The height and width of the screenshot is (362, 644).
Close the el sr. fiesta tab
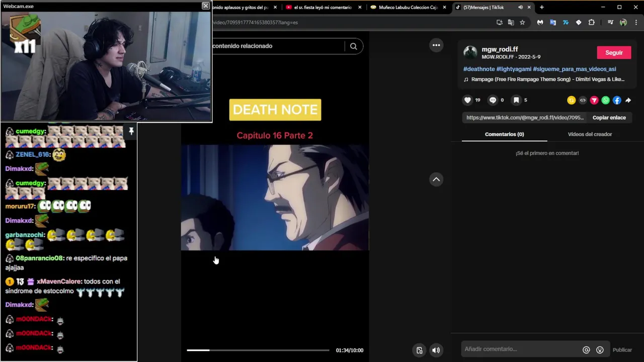click(x=360, y=8)
